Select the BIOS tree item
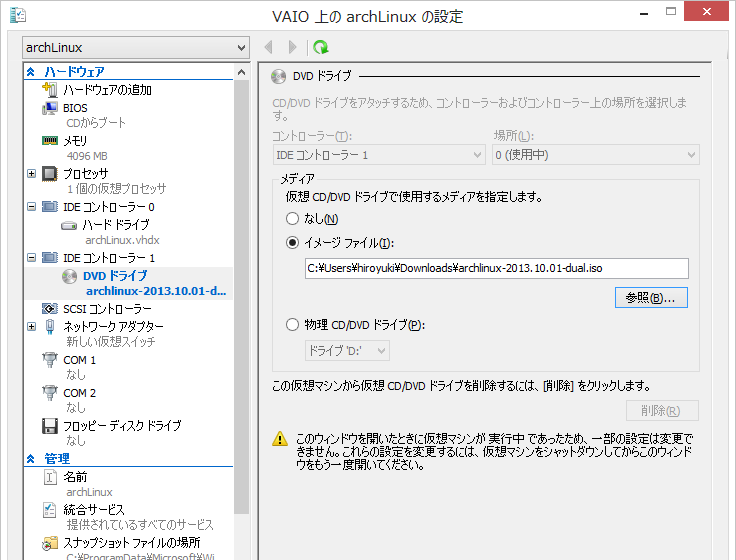The height and width of the screenshot is (560, 736). point(75,108)
